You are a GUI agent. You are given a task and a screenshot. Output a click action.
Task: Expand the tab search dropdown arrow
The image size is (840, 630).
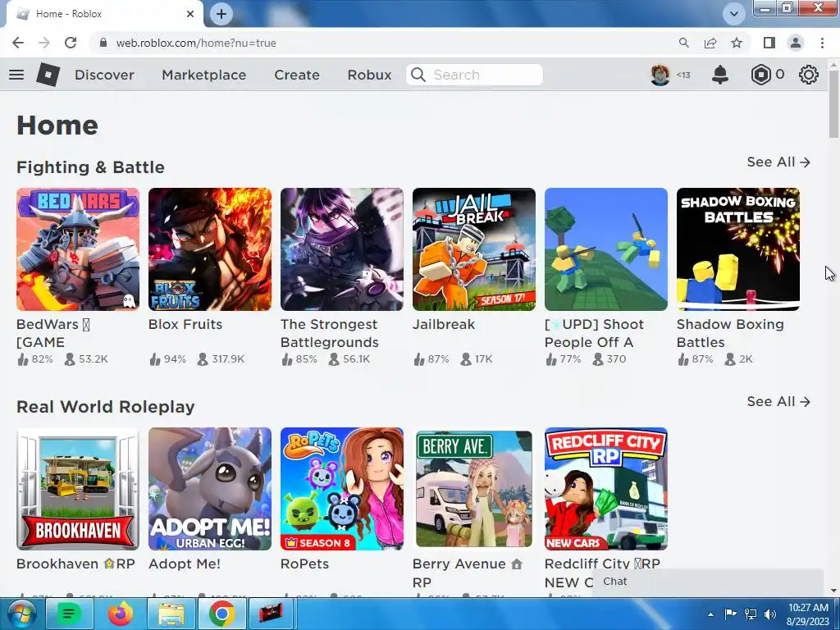click(734, 14)
